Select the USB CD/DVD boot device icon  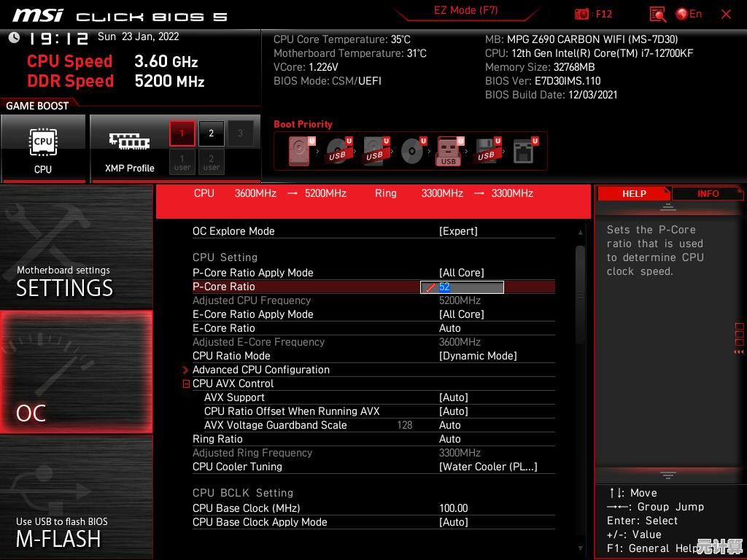click(338, 150)
